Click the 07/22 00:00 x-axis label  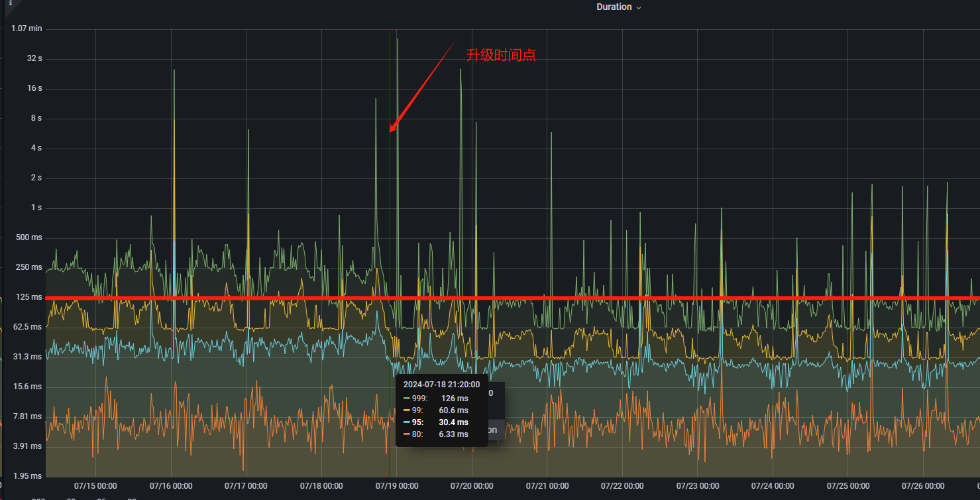coord(622,486)
